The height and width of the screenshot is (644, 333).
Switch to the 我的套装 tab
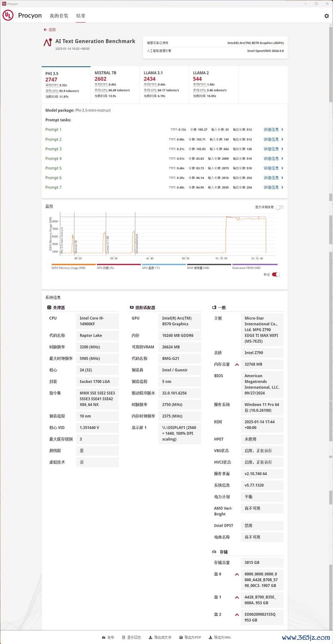(59, 16)
